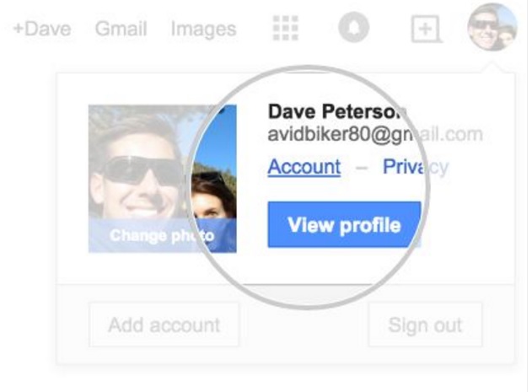
Task: Click the Dave Peterson name text
Action: (337, 111)
